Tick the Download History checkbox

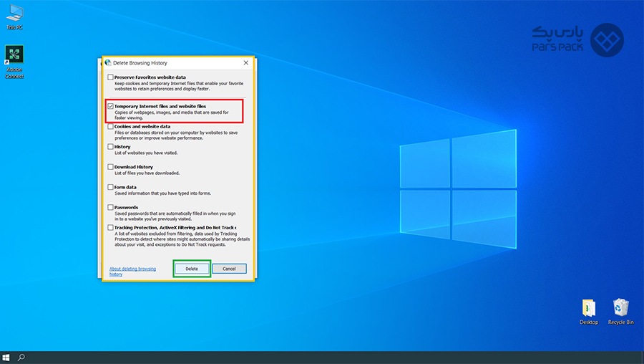coord(110,167)
